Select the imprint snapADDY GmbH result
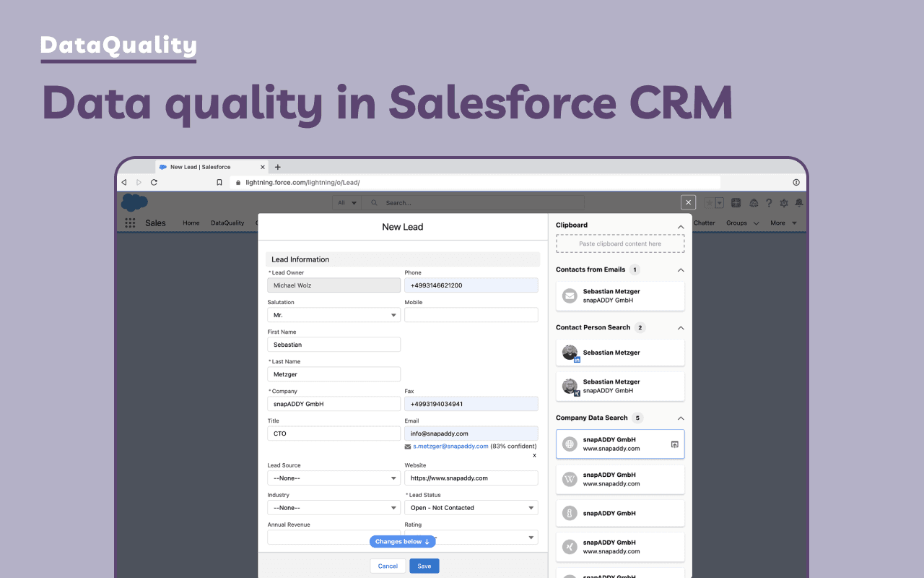 620,513
